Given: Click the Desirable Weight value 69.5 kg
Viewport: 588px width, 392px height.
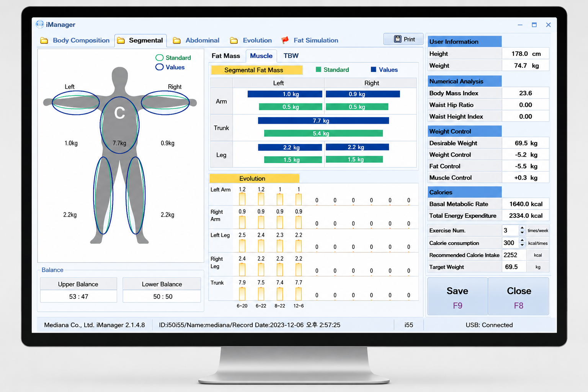Looking at the screenshot, I should 526,143.
